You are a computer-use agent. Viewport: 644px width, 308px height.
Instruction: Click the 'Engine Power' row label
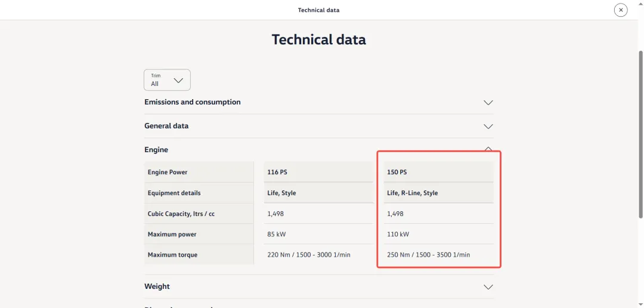point(168,172)
